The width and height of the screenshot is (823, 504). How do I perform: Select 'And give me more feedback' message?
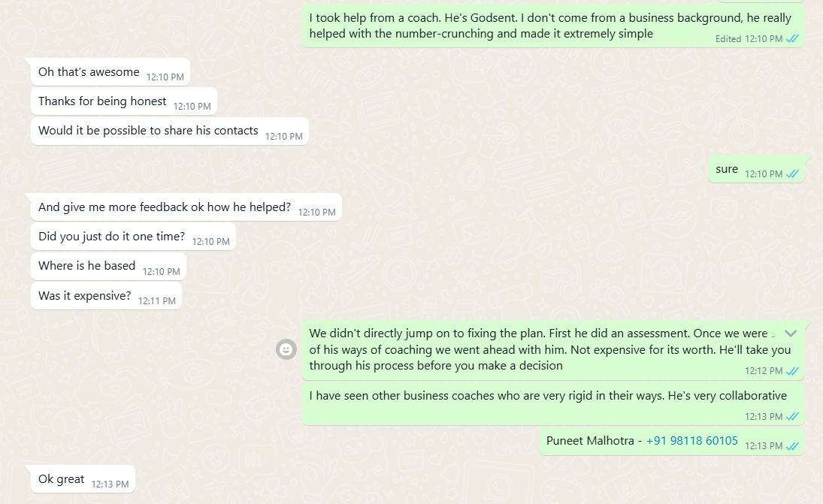164,207
